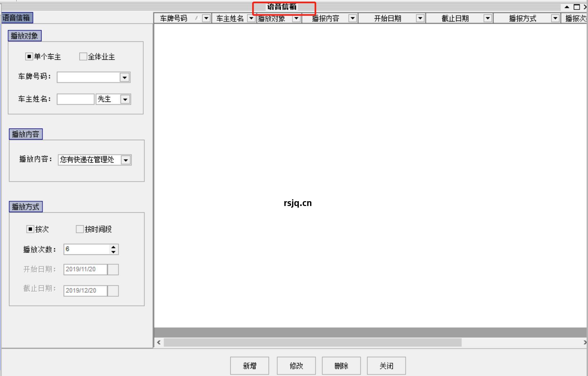Click the 播报方式 column filter arrow
The height and width of the screenshot is (376, 588).
click(x=555, y=18)
